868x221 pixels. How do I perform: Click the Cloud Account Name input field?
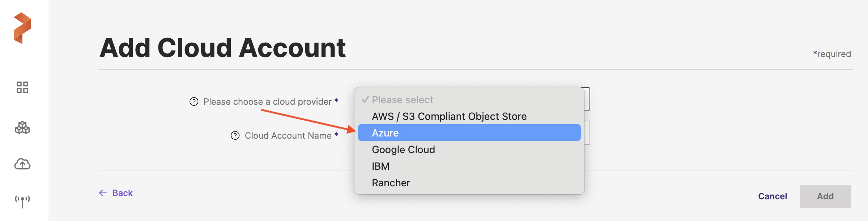click(587, 133)
